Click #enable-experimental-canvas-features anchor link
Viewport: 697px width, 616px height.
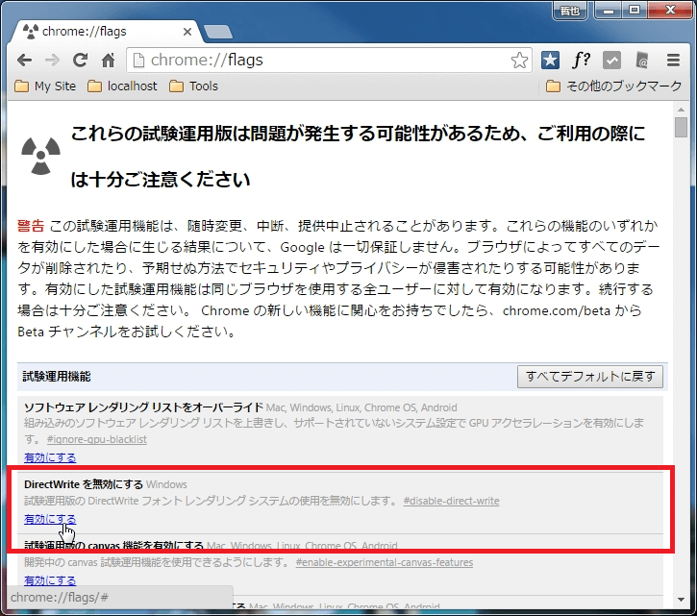pyautogui.click(x=384, y=562)
